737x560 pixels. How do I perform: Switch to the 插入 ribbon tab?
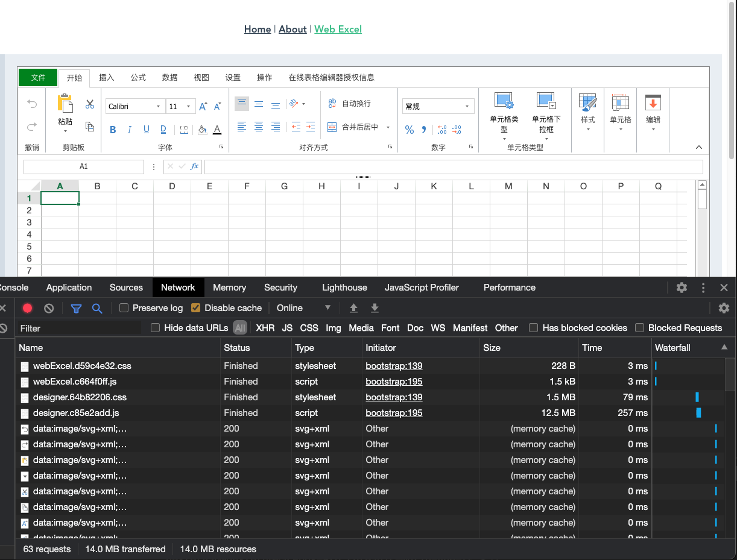point(107,78)
